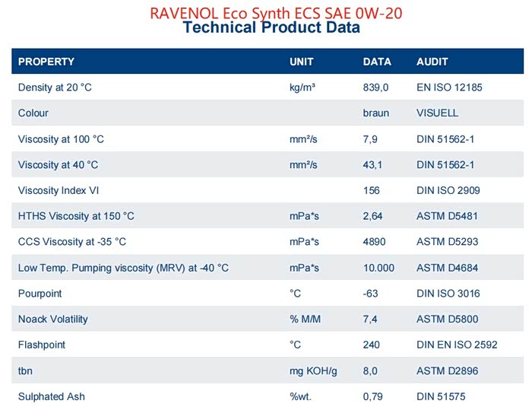Click the HTHS Viscosity at 150 °C label
This screenshot has width=532, height=407.
coord(76,216)
